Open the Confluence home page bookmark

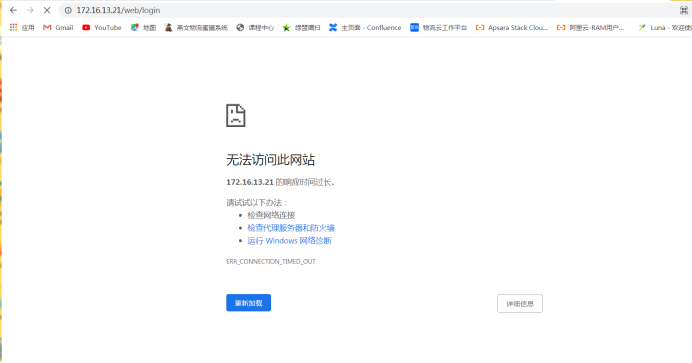pos(365,27)
